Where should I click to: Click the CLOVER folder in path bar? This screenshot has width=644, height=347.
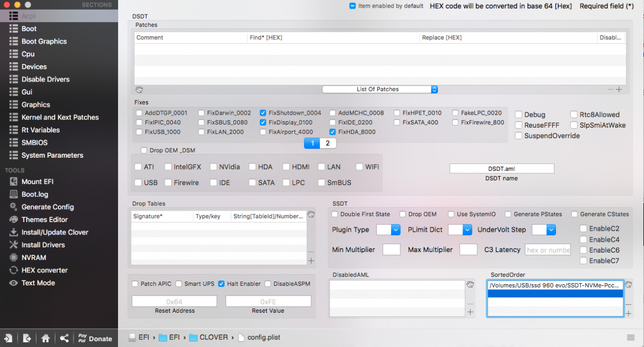(x=211, y=337)
